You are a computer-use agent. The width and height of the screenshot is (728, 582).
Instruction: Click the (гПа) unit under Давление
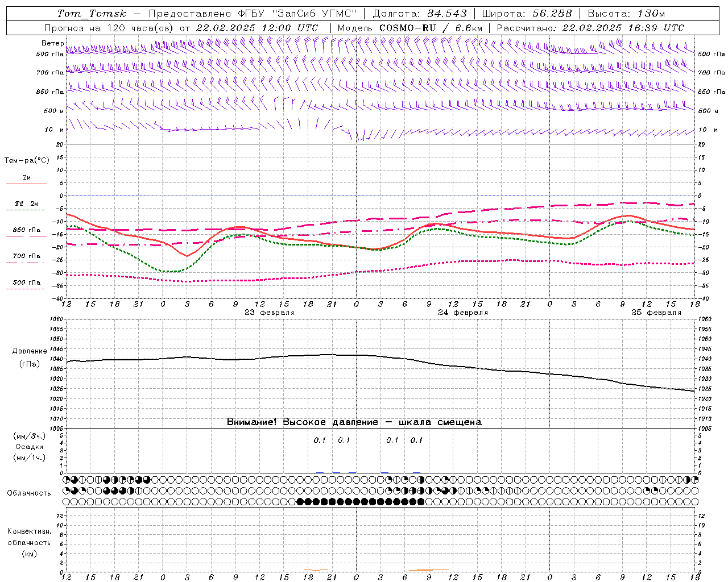30,364
